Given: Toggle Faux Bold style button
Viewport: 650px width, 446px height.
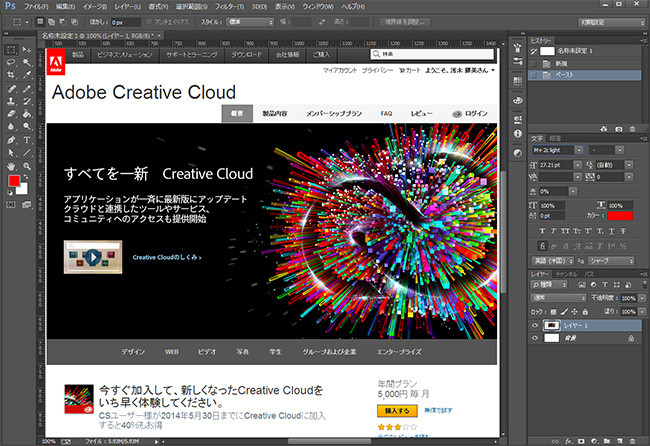Looking at the screenshot, I should (x=542, y=231).
